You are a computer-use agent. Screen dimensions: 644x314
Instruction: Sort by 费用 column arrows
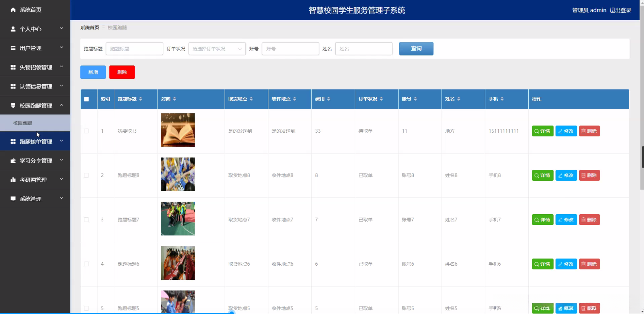329,99
